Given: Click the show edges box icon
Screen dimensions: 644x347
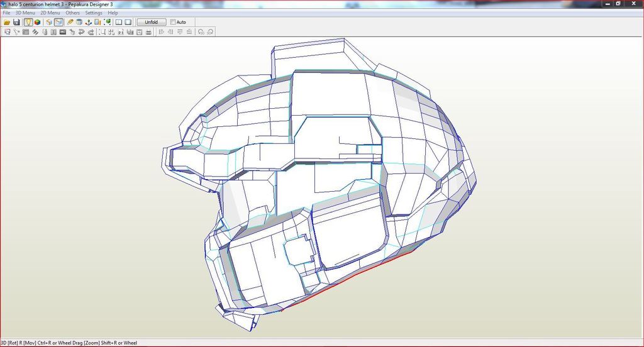Looking at the screenshot, I should coord(49,22).
